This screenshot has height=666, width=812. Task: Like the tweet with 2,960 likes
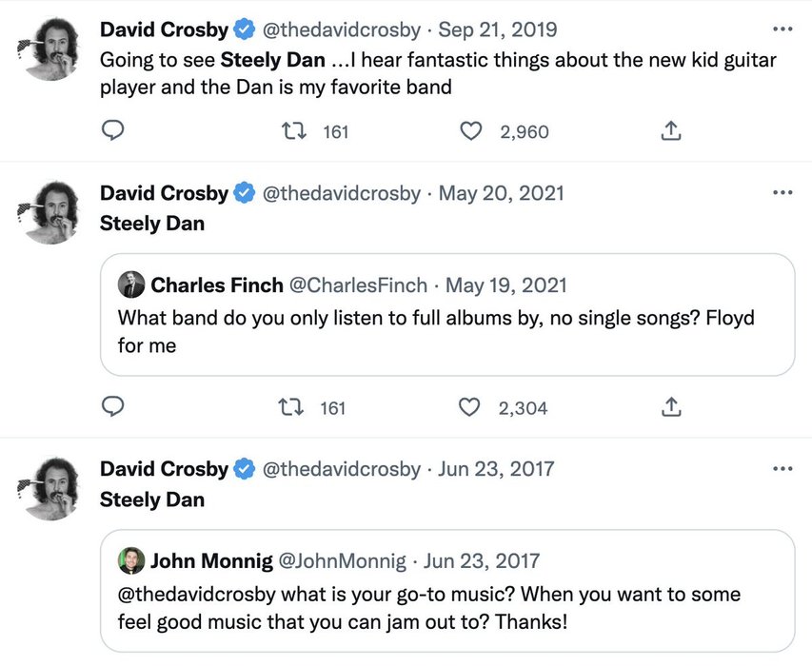(471, 131)
